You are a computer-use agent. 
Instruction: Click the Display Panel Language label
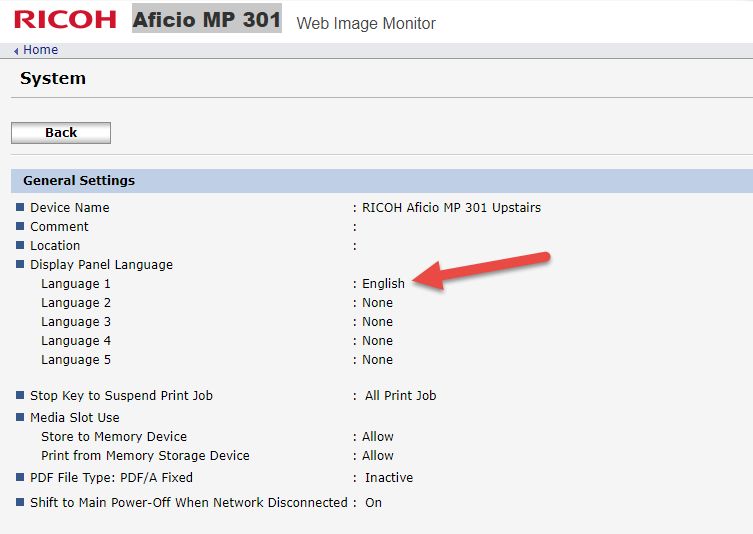coord(101,265)
